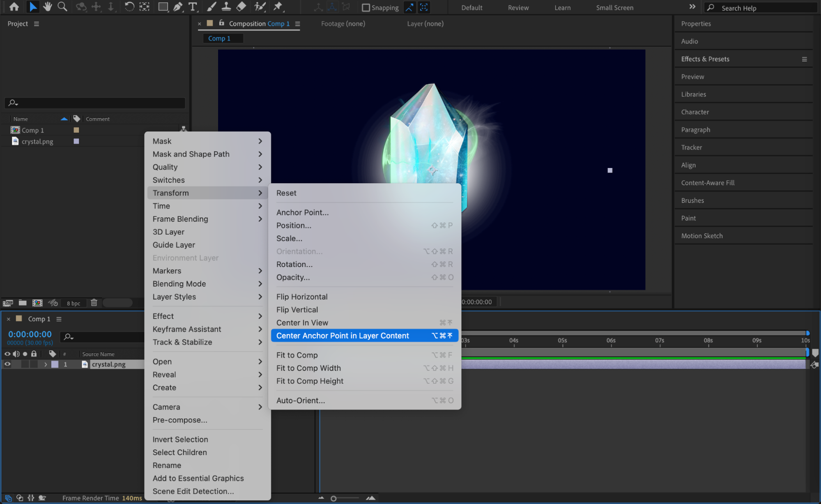This screenshot has width=821, height=504.
Task: Open the 8 bpc color depth setting
Action: click(74, 303)
